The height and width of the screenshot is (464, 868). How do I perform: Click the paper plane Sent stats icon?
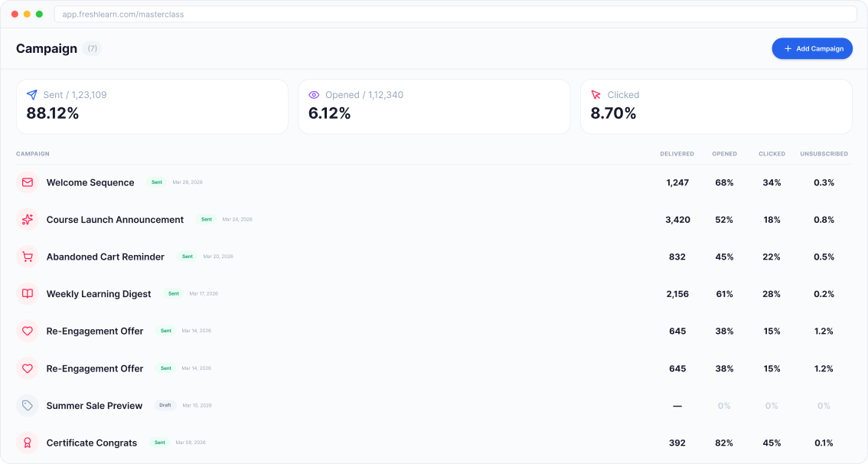[x=31, y=94]
